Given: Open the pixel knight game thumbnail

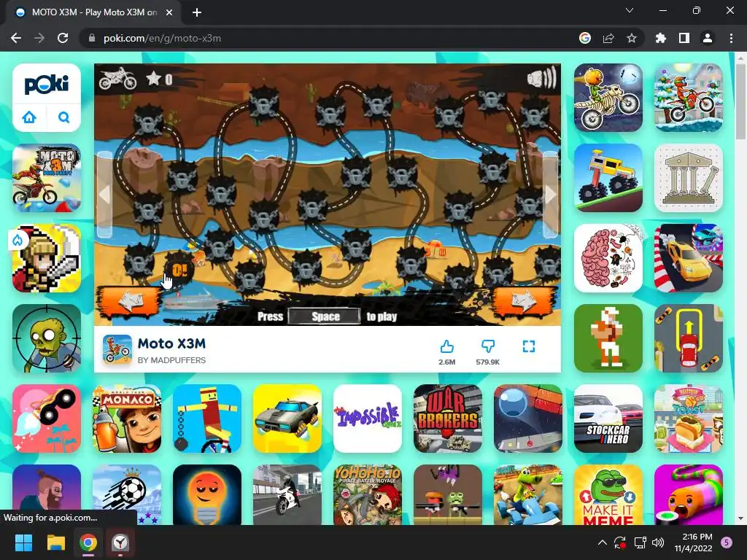Looking at the screenshot, I should (47, 258).
